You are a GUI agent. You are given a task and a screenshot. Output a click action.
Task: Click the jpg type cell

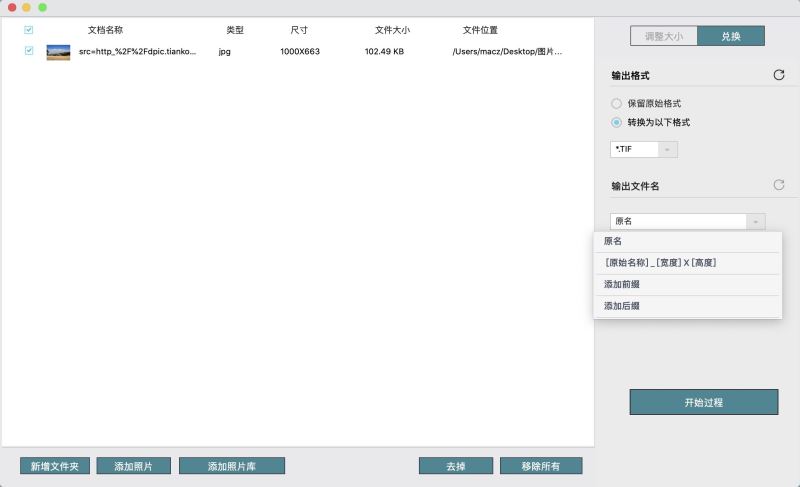click(x=224, y=52)
